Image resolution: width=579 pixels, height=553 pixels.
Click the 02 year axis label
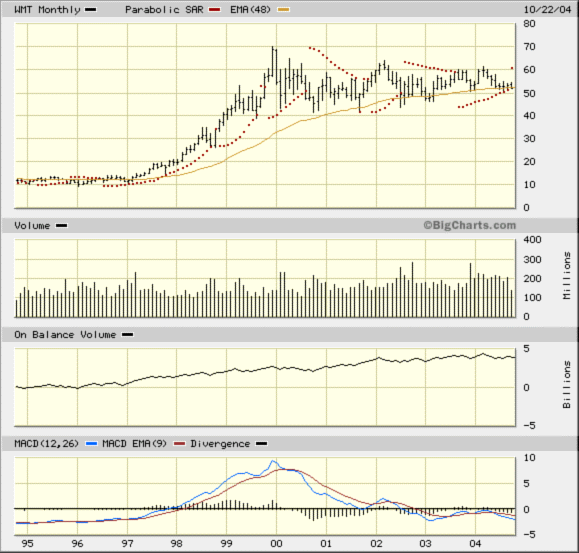(x=376, y=544)
